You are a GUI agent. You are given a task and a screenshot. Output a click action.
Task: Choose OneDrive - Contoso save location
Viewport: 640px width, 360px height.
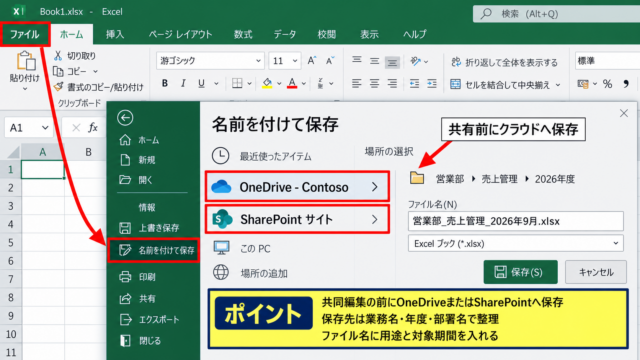pos(297,187)
